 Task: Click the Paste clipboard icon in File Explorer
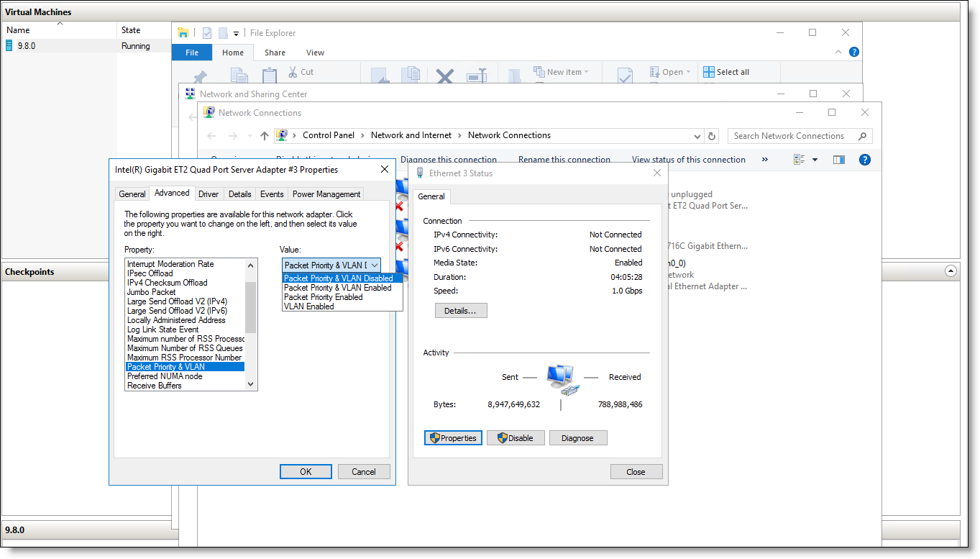(x=270, y=76)
